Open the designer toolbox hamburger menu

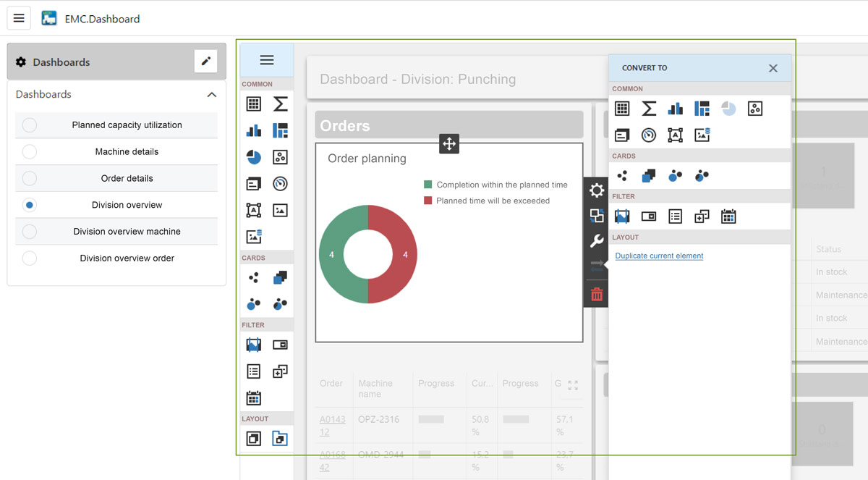[267, 60]
